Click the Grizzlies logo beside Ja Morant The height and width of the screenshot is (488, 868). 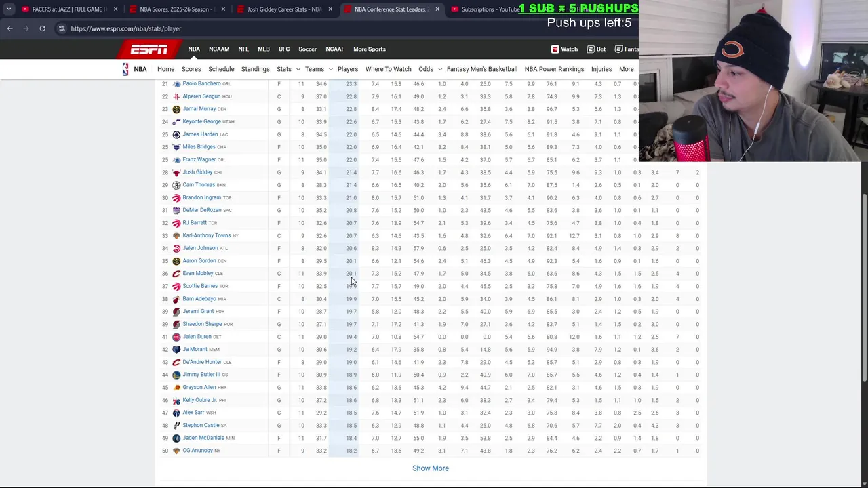pos(176,350)
